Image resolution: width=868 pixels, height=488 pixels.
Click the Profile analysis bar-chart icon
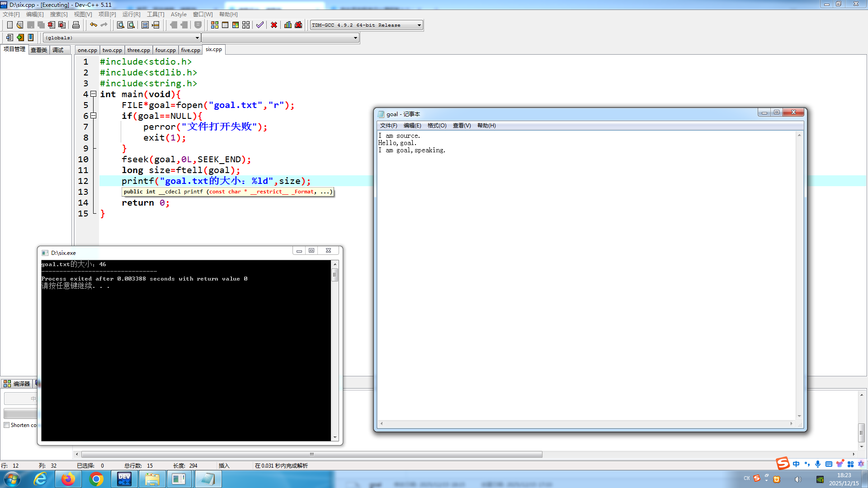[288, 25]
